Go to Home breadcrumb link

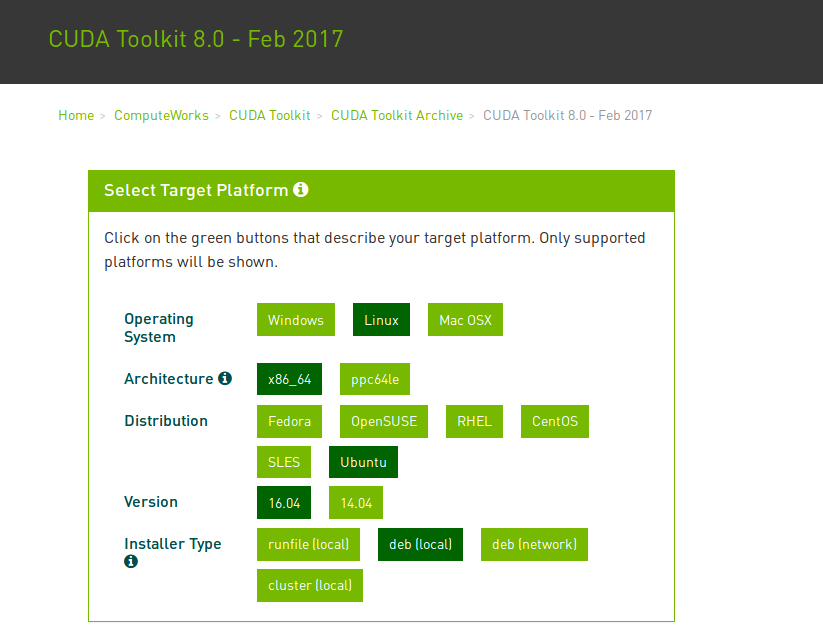click(x=76, y=115)
